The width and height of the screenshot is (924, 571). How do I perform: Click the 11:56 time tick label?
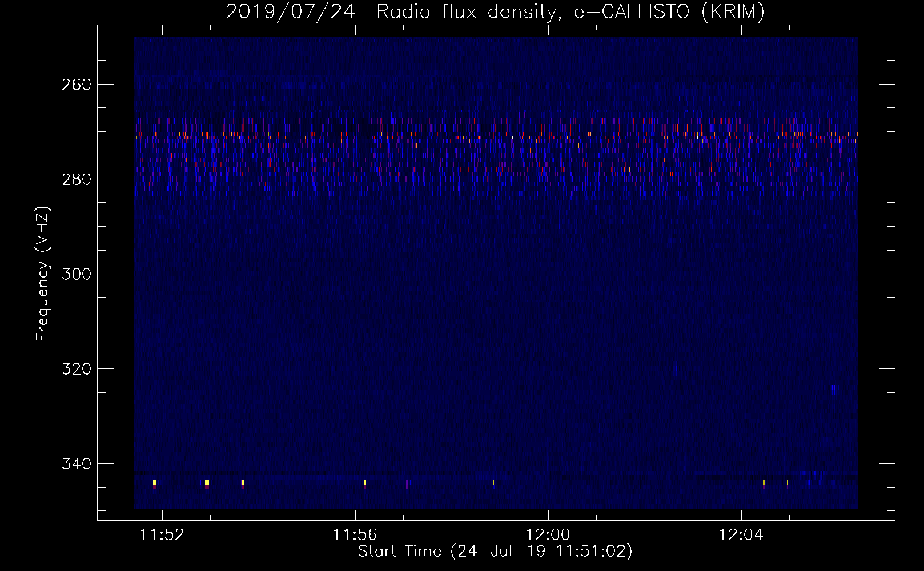click(x=355, y=535)
